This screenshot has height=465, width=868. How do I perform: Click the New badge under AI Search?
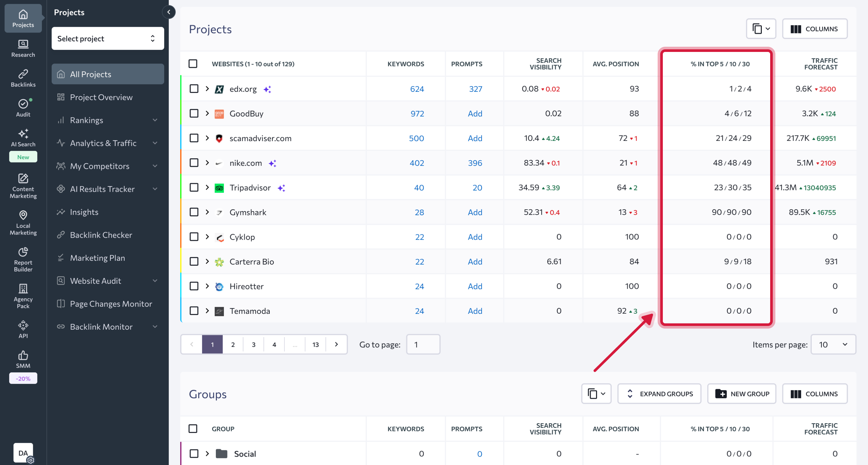23,157
